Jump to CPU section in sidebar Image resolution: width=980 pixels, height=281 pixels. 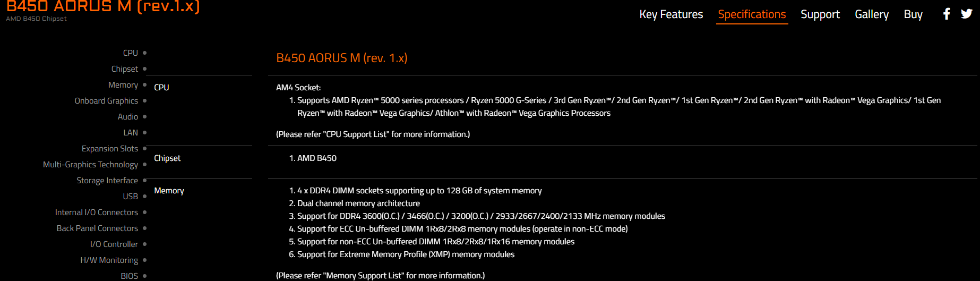pos(131,53)
